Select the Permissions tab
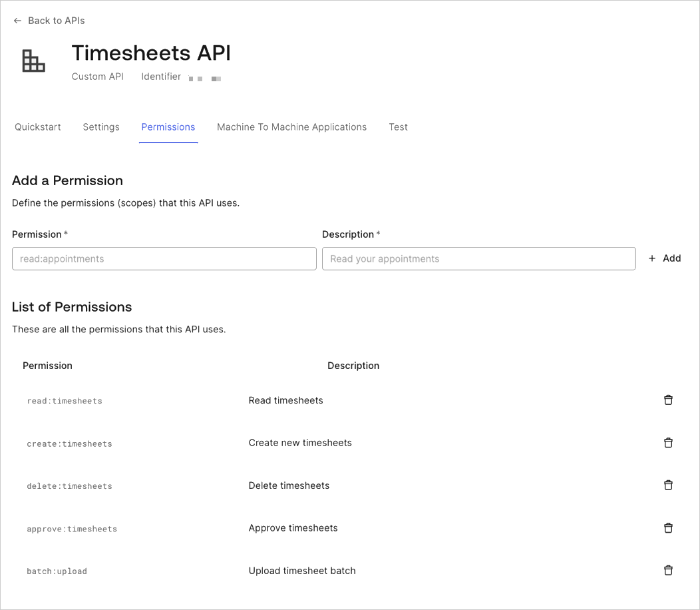This screenshot has width=700, height=610. 168,127
